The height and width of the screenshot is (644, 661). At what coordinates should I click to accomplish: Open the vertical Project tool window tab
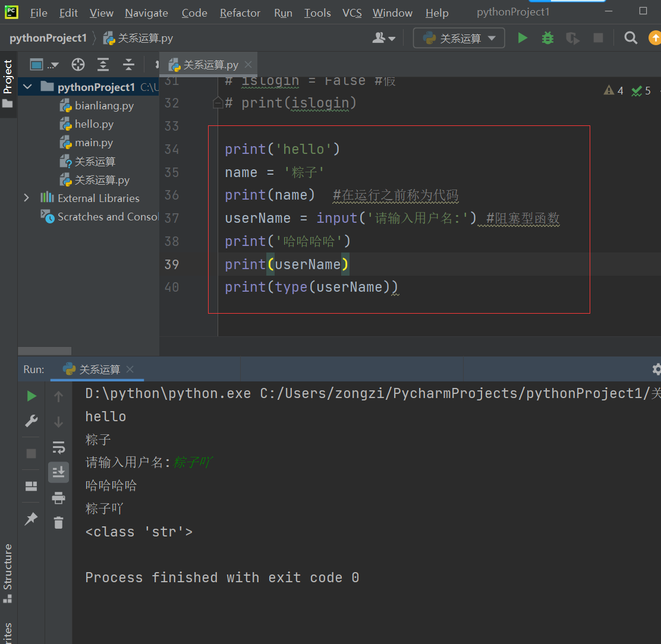tap(8, 77)
